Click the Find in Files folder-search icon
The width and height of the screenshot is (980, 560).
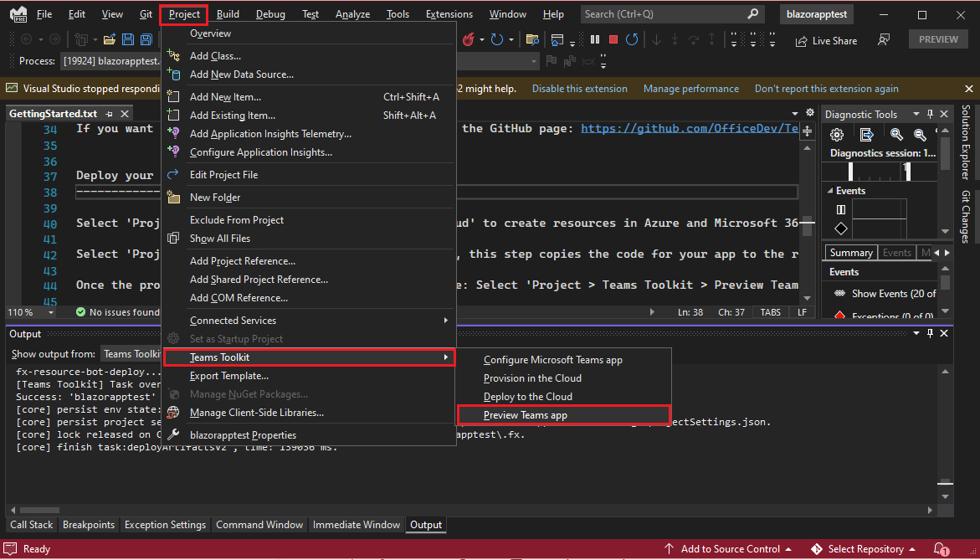tap(532, 40)
